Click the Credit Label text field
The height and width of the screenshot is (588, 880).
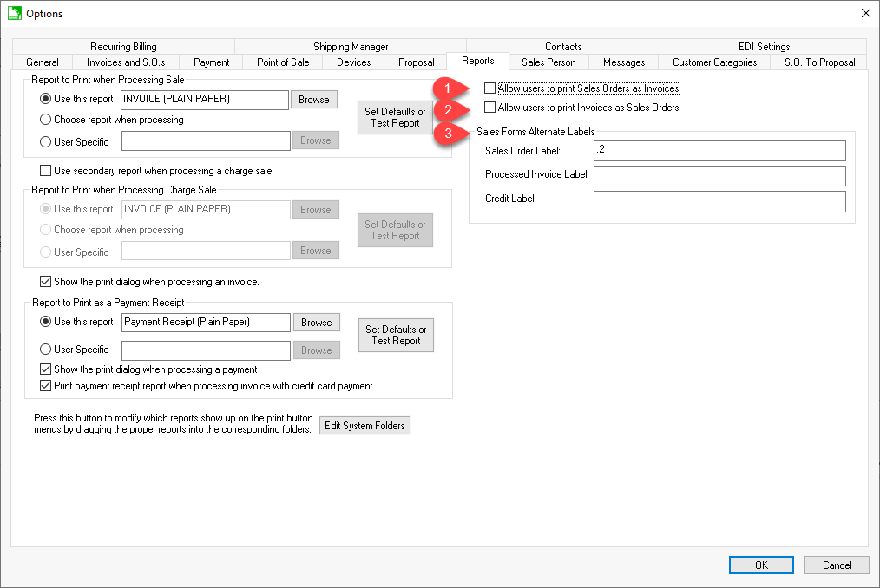pos(719,201)
